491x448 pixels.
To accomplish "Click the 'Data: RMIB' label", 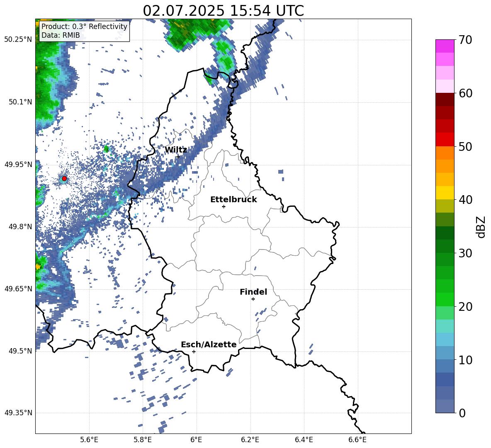I will (x=61, y=35).
